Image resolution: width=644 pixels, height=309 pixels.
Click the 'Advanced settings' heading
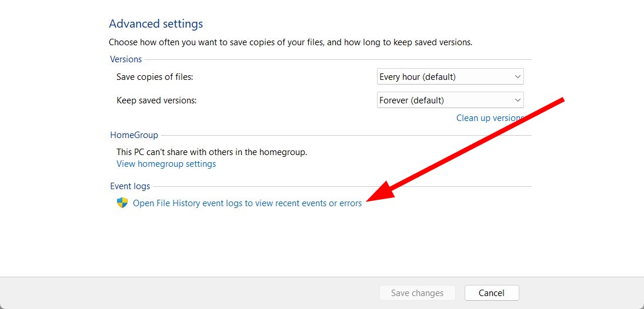tap(156, 24)
